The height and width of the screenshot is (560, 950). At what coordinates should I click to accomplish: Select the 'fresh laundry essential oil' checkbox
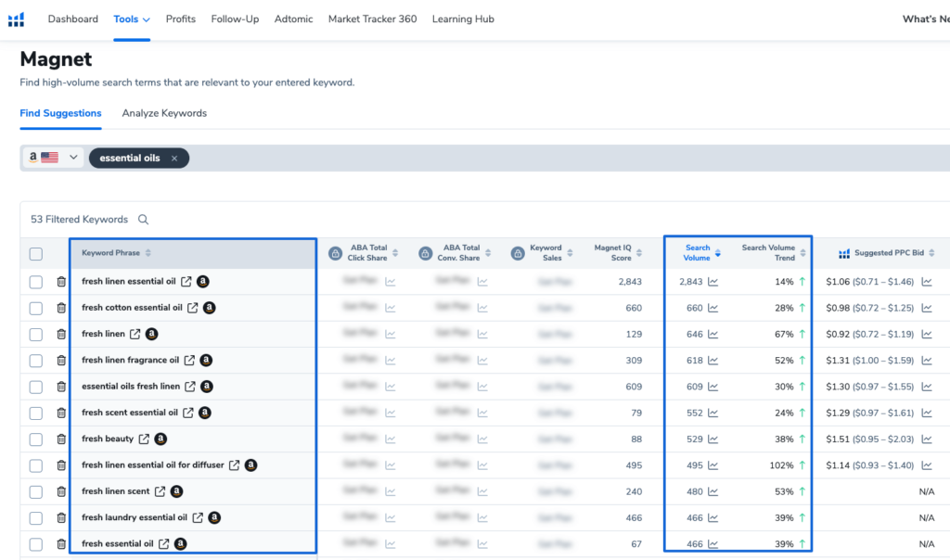[36, 518]
